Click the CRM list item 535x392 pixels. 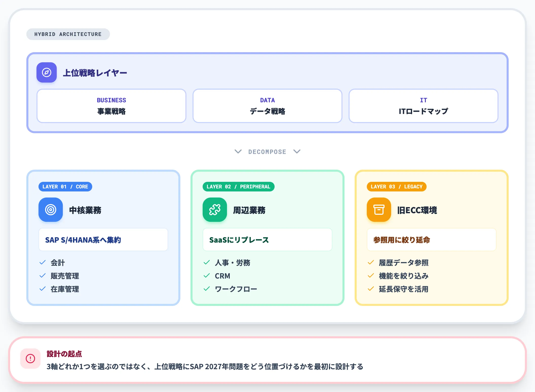click(x=222, y=276)
